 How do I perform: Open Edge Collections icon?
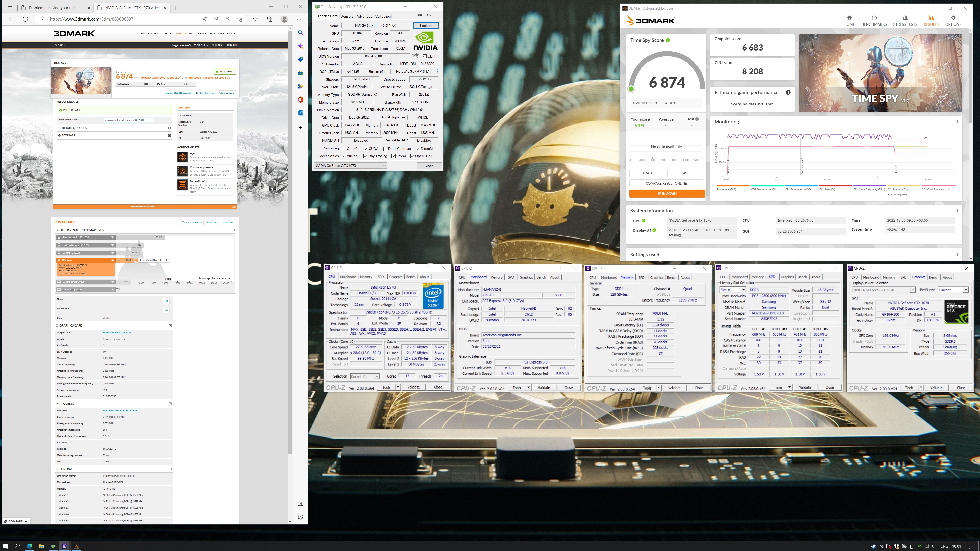pyautogui.click(x=270, y=19)
